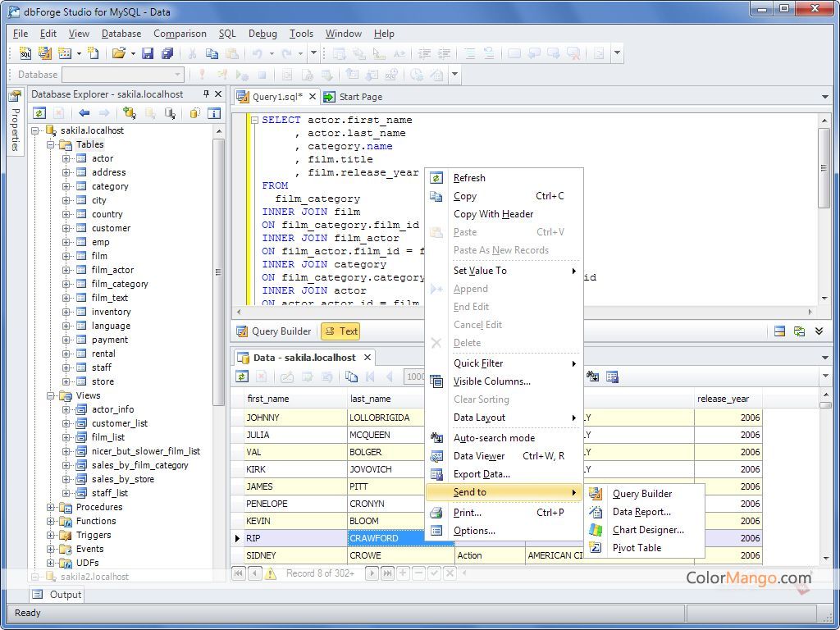This screenshot has width=840, height=630.
Task: Open the Debug menu
Action: pos(262,33)
